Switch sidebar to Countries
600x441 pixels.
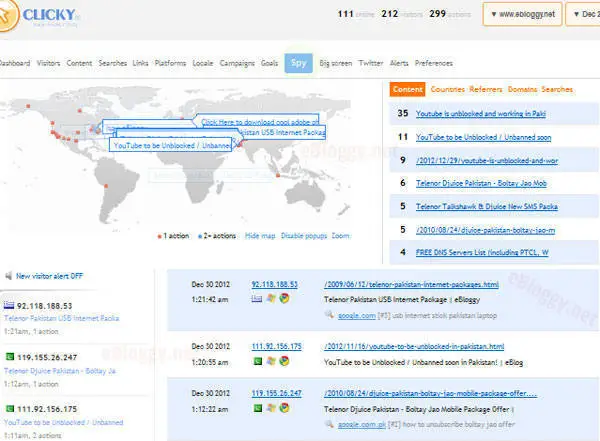click(447, 89)
